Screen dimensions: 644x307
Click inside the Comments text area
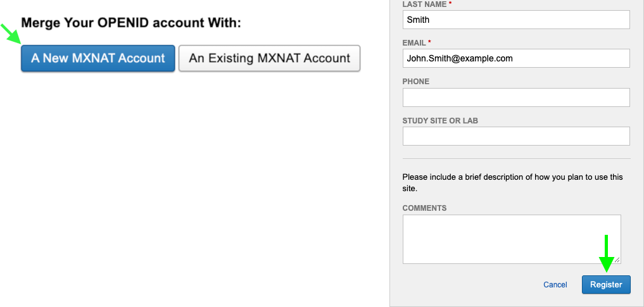point(512,239)
